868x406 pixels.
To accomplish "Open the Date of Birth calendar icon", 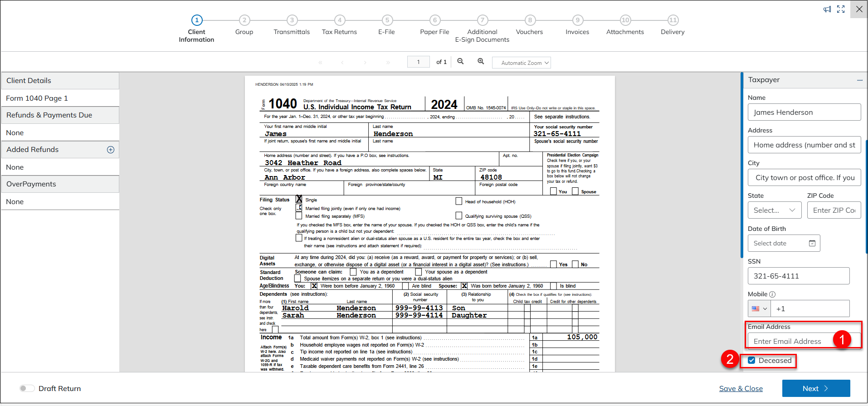I will [x=812, y=244].
